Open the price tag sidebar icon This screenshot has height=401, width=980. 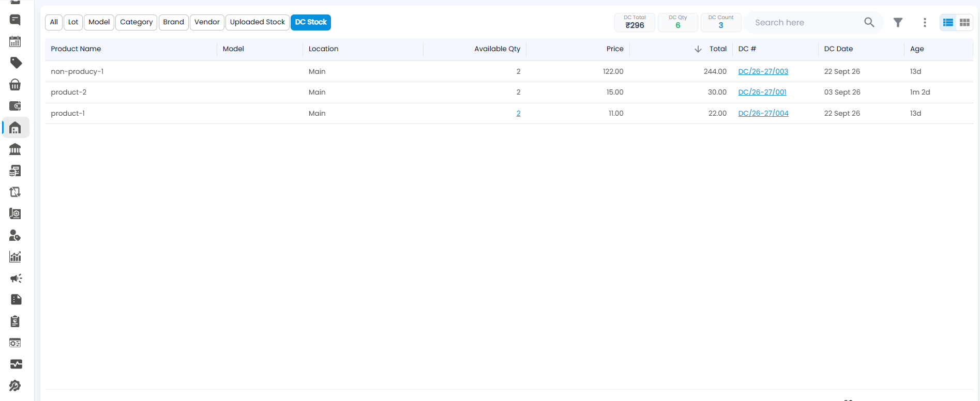coord(16,63)
